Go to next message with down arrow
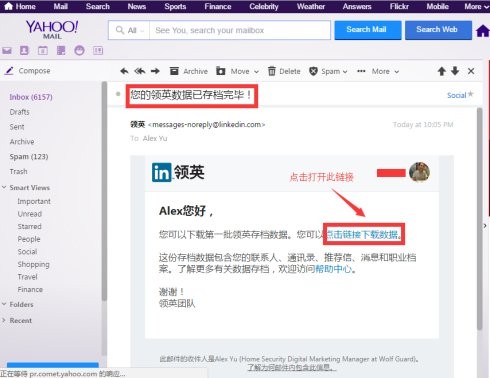This screenshot has height=378, width=490. (x=455, y=71)
